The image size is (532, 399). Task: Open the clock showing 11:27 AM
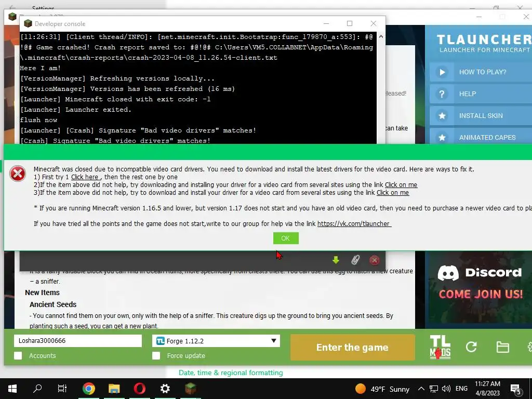tap(487, 389)
